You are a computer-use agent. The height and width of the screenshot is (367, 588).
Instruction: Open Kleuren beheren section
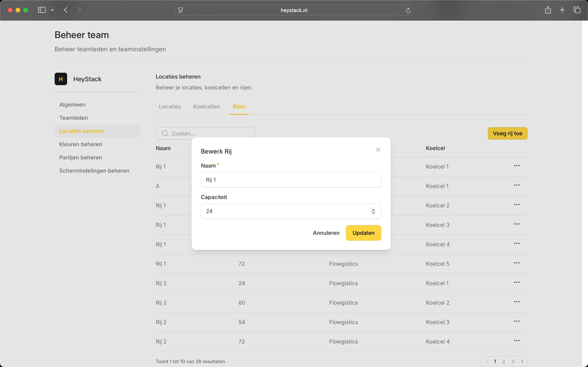pyautogui.click(x=81, y=144)
